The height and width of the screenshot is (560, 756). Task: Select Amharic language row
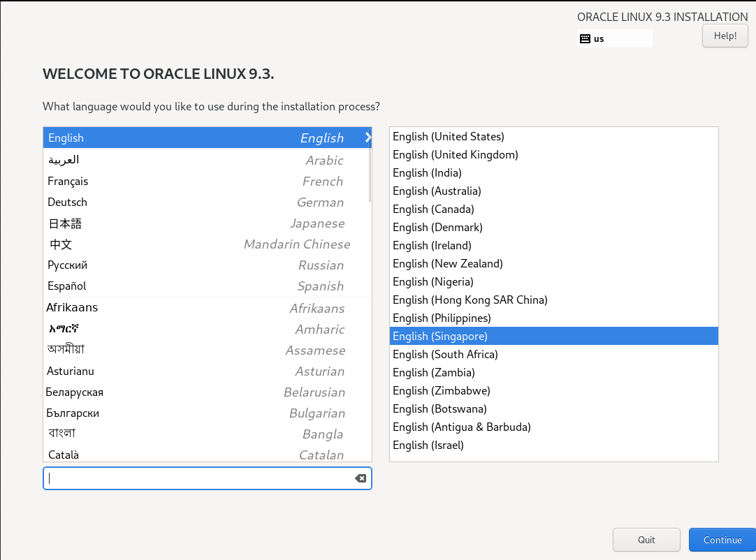pos(208,329)
